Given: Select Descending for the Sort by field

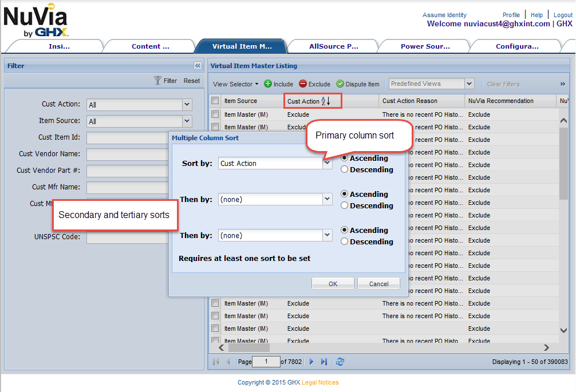Looking at the screenshot, I should [344, 169].
